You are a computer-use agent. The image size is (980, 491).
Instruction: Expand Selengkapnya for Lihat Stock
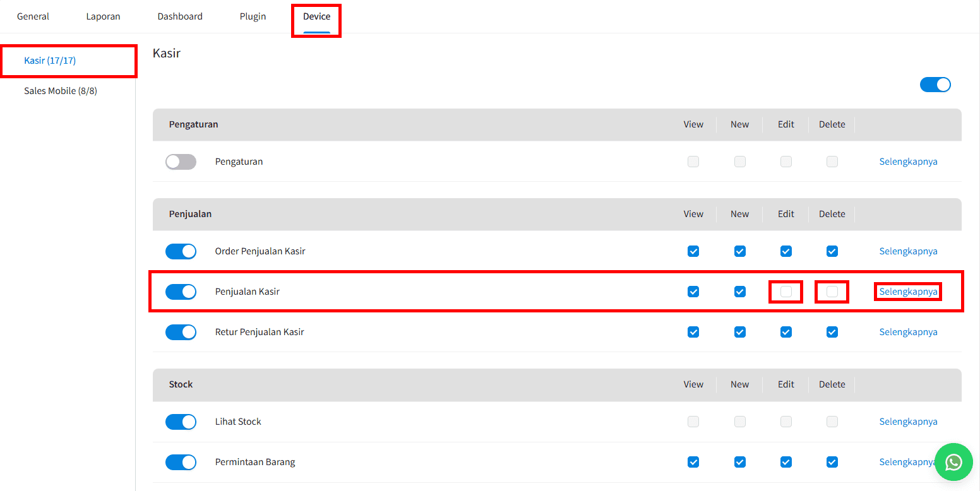coord(908,422)
